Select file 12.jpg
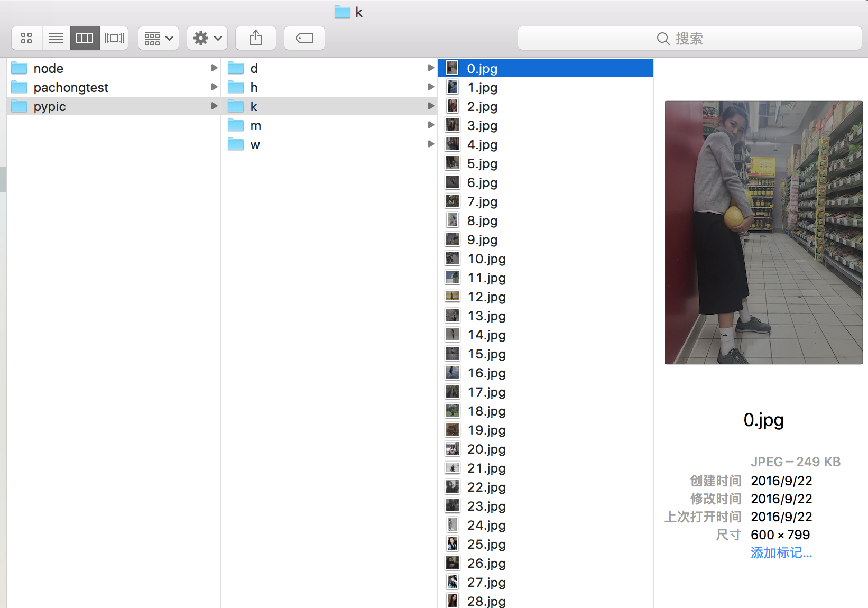This screenshot has width=868, height=608. (546, 297)
